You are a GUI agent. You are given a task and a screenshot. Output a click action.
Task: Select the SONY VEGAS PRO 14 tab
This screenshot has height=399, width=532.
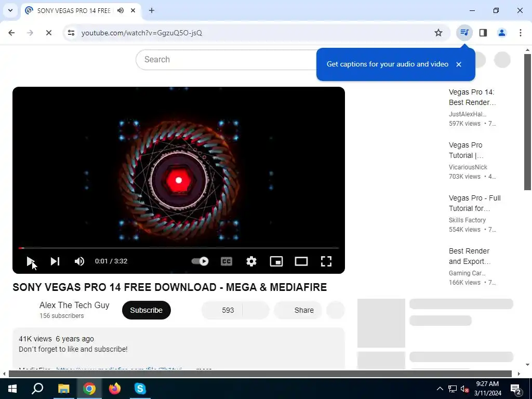74,10
